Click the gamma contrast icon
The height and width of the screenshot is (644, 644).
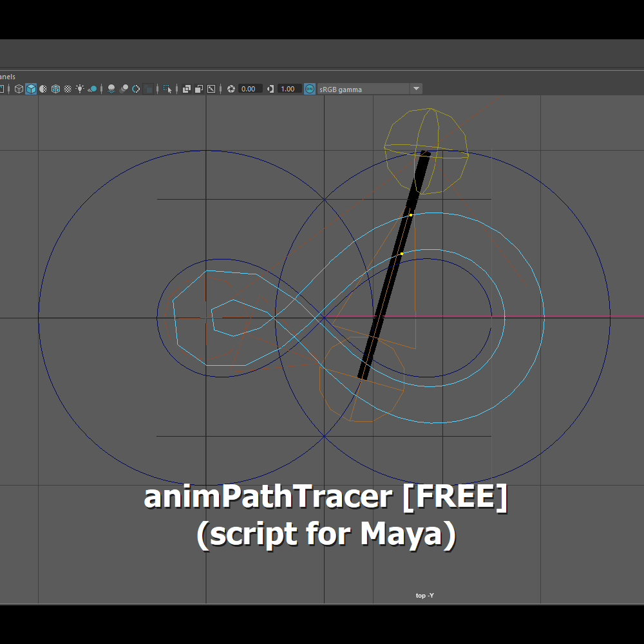[x=270, y=89]
